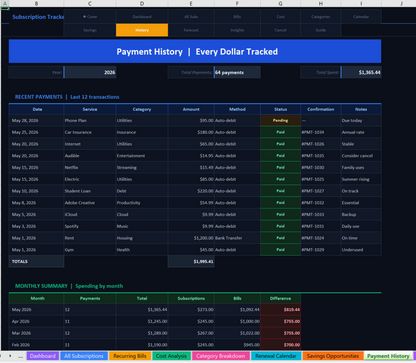416x363 pixels.
Task: Select the Total Spent '$1,365.44' cell
Action: pos(361,72)
